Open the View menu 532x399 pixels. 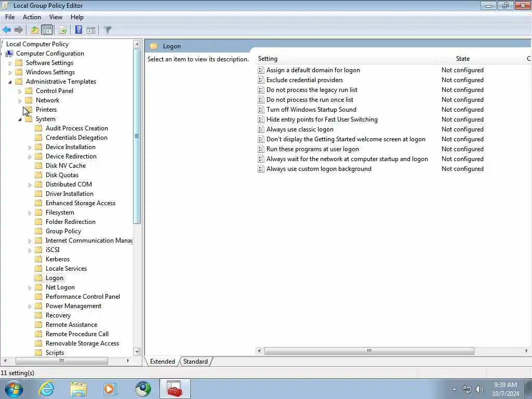56,17
